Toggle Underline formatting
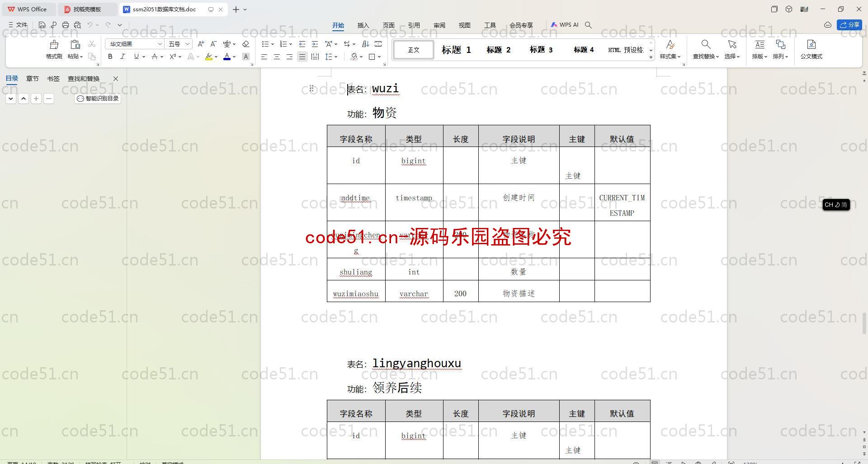 (136, 57)
